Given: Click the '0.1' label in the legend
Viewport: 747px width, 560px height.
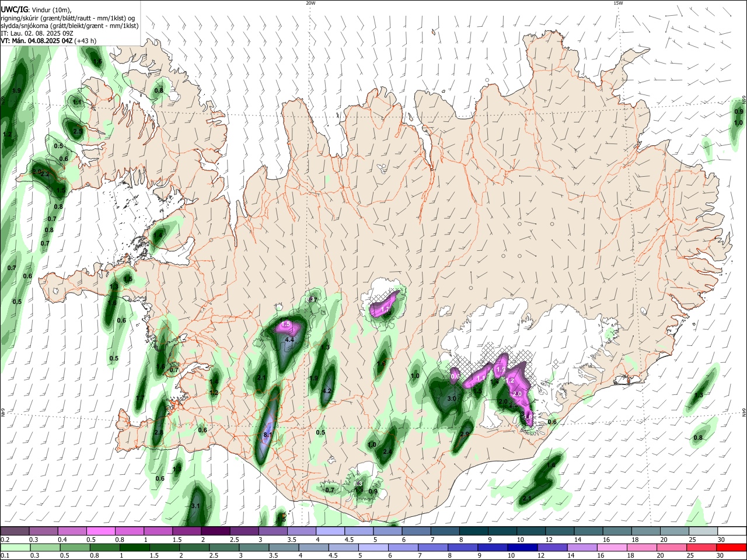Looking at the screenshot, I should 5,556.
